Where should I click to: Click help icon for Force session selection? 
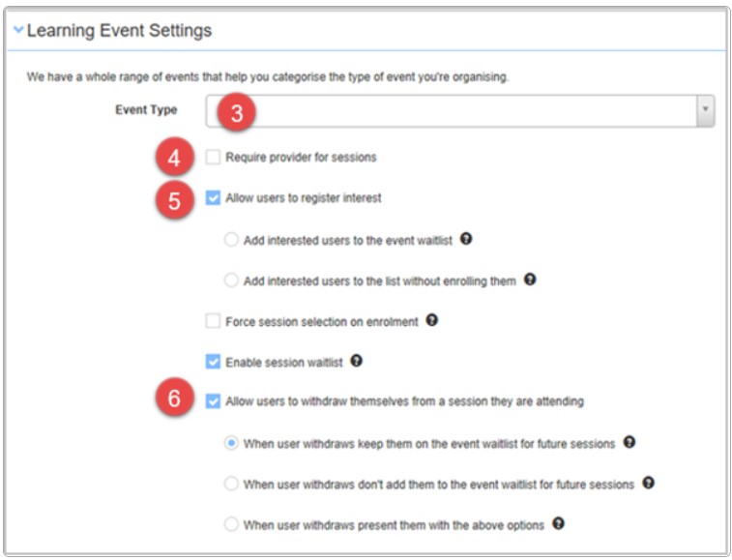coord(432,320)
